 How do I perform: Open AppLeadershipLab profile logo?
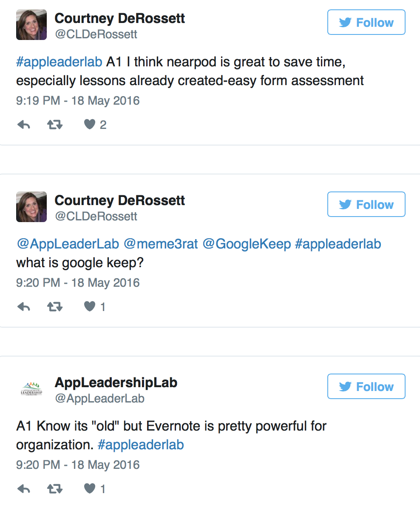pos(31,389)
